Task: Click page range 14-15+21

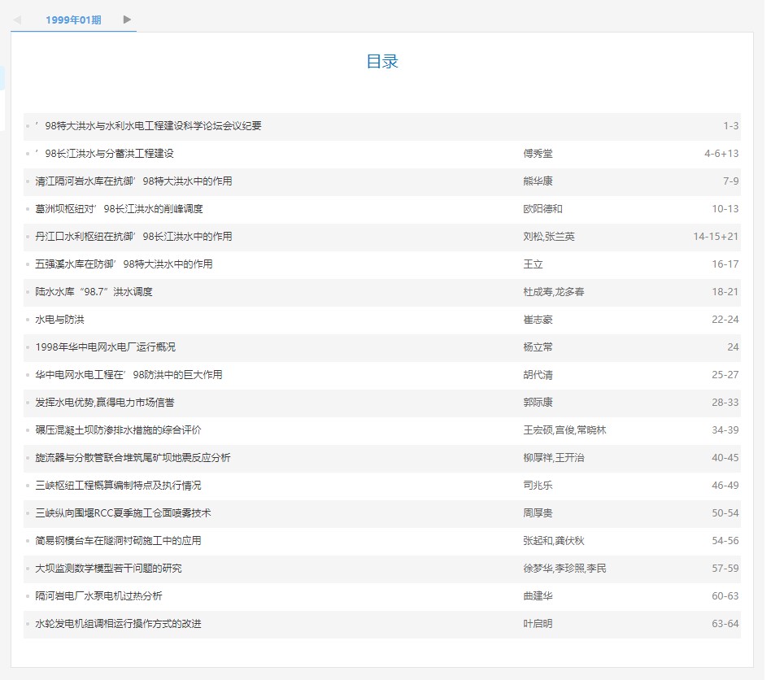Action: (716, 237)
